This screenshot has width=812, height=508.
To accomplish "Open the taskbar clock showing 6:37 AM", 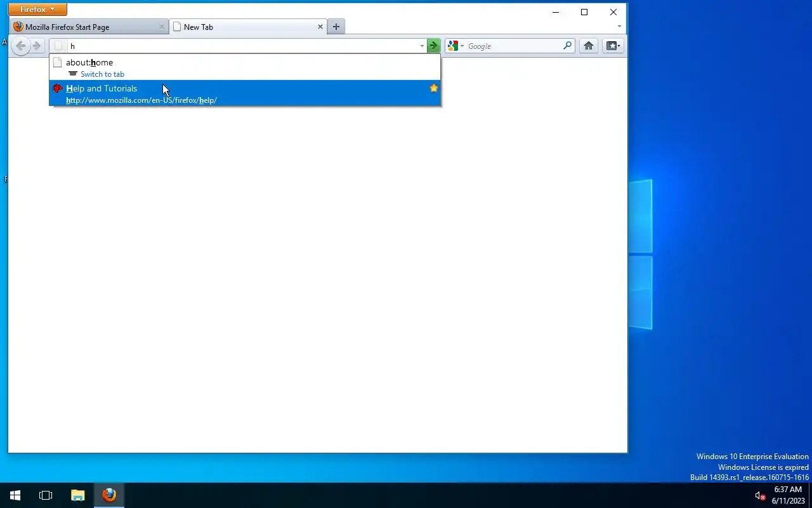I will [x=789, y=495].
